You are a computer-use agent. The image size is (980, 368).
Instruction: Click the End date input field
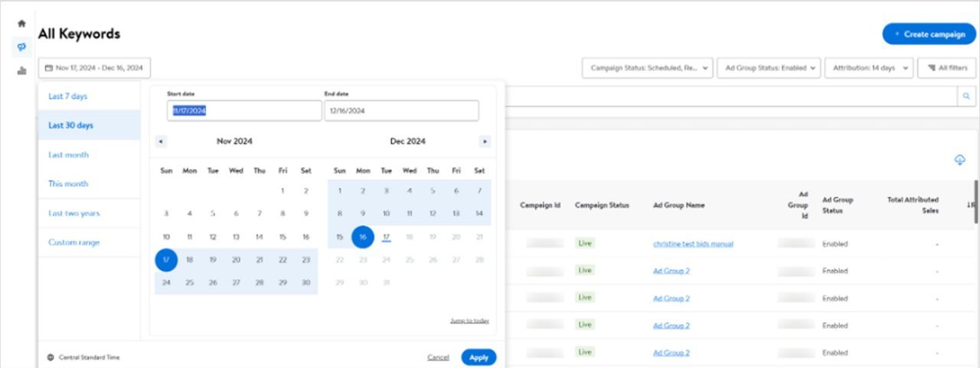[x=402, y=110]
